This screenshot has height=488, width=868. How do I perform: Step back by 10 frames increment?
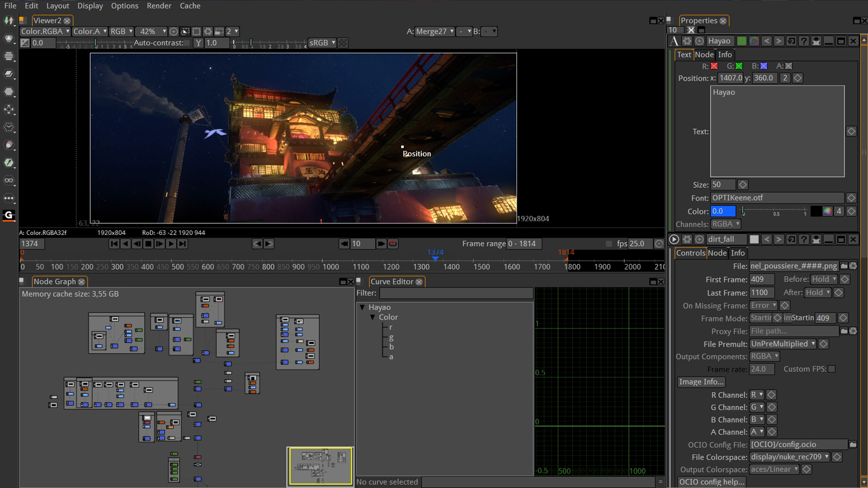click(344, 244)
